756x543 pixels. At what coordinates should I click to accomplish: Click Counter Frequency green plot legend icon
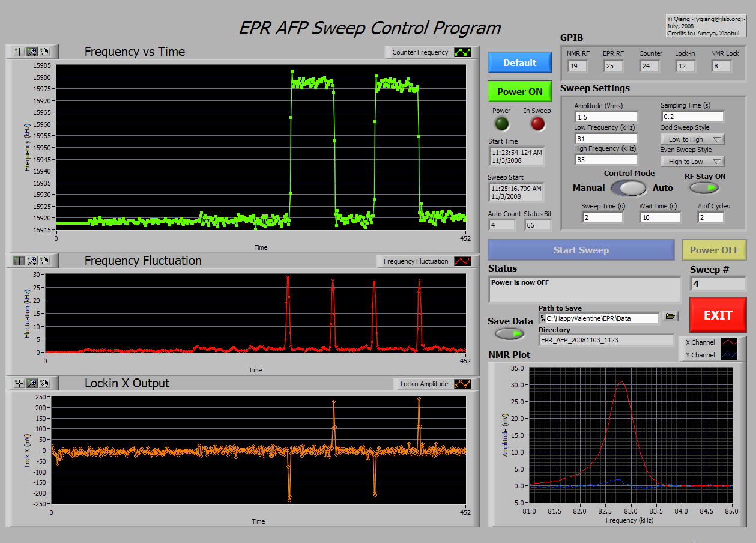coord(463,52)
